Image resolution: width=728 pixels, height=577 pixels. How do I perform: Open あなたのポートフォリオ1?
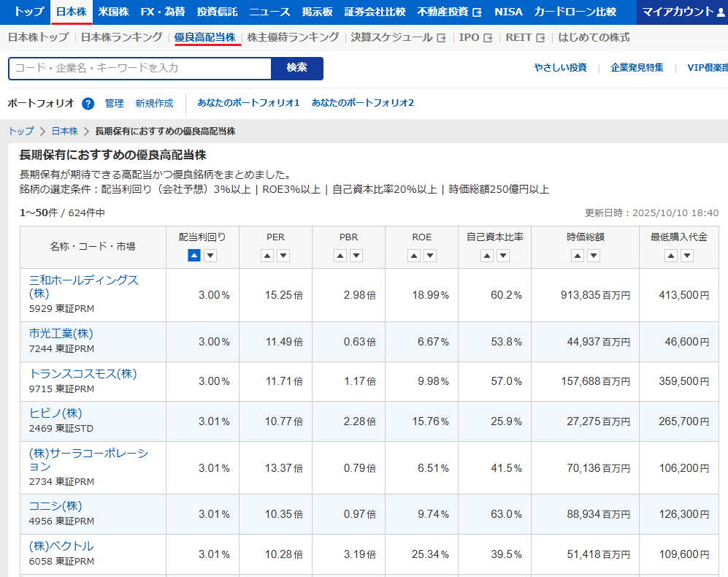coord(248,103)
